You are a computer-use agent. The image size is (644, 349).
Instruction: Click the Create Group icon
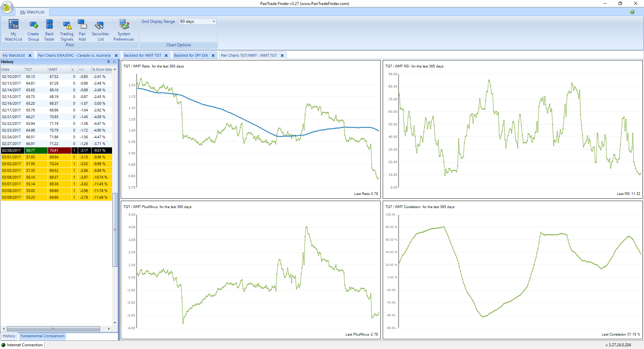33,30
